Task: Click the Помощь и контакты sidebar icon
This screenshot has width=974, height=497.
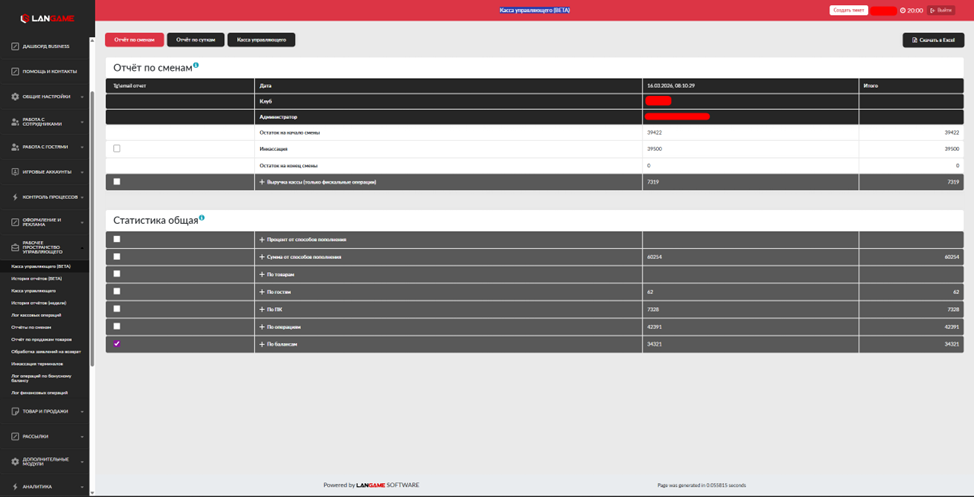Action: pos(15,71)
